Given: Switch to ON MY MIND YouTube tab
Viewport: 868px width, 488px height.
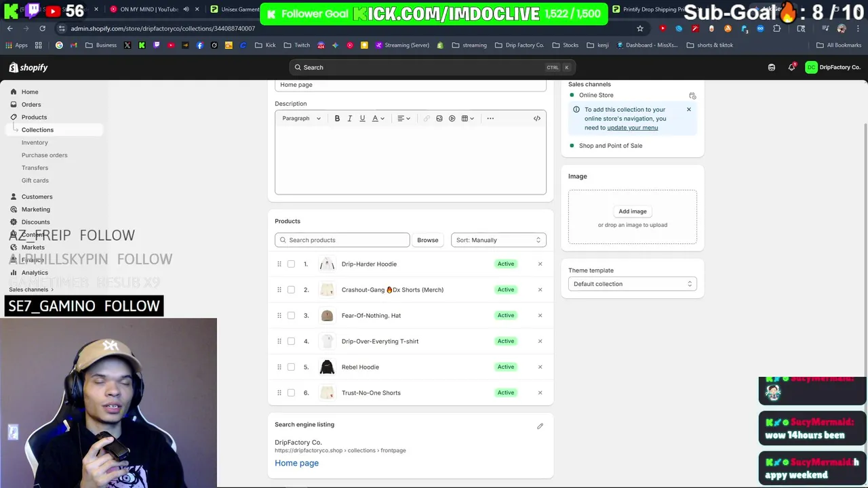Looking at the screenshot, I should tap(148, 9).
